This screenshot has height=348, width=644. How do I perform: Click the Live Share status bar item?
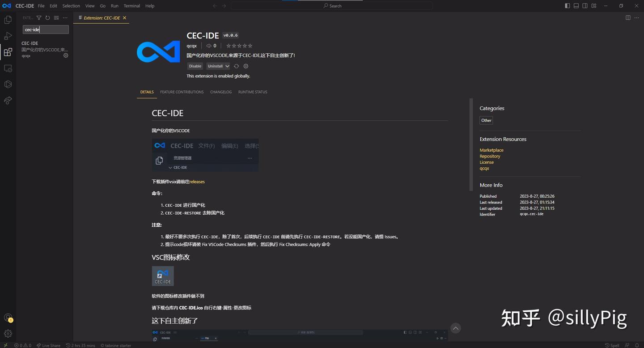[48, 345]
